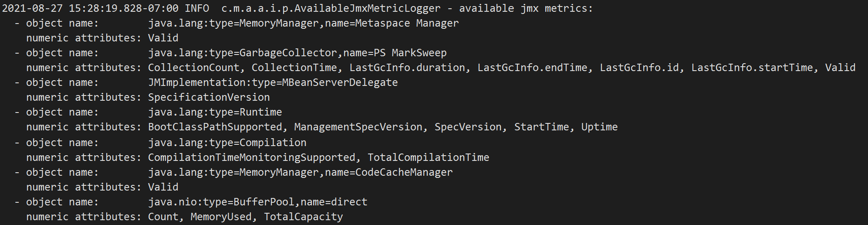
Task: Select the c.m.a.a.i.p.AvailableJmxMetricLogger class name
Action: 331,8
